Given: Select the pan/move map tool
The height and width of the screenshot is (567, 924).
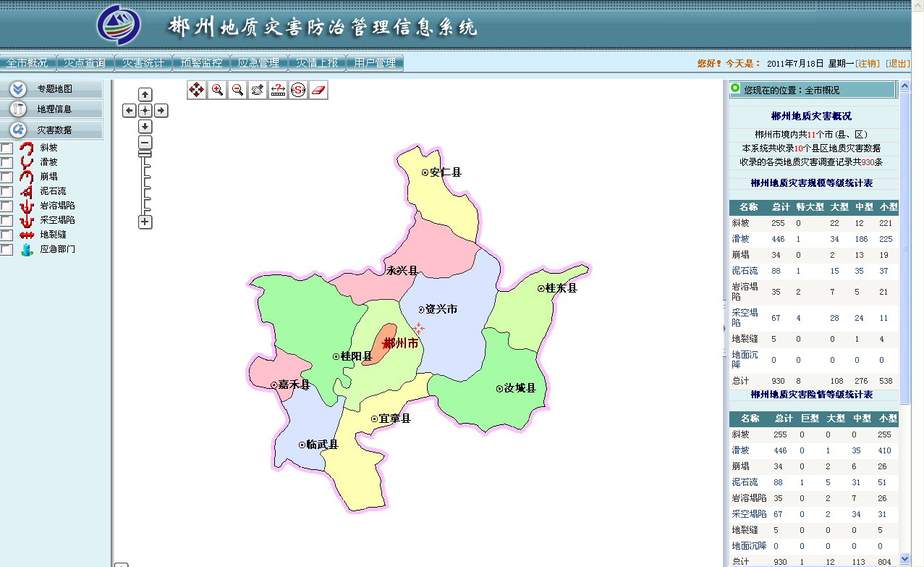Looking at the screenshot, I should pyautogui.click(x=196, y=90).
